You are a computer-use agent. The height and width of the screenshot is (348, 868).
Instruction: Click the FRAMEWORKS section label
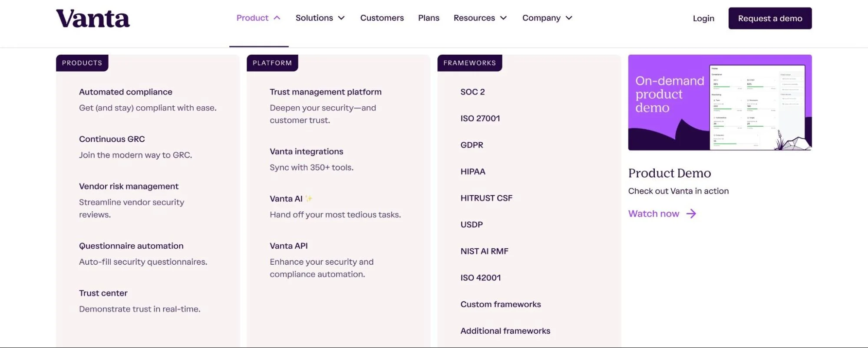click(x=469, y=63)
